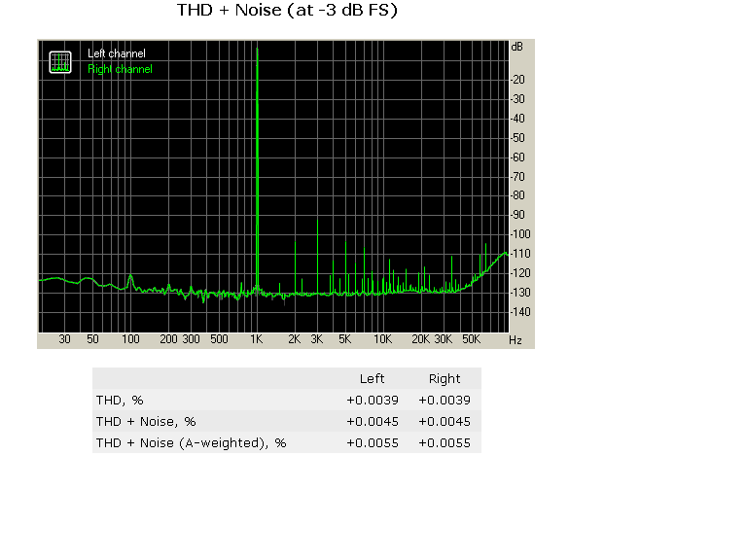Click the Right THD + Noise value +0.0045
Viewport: 747px width, 560px height.
click(445, 421)
